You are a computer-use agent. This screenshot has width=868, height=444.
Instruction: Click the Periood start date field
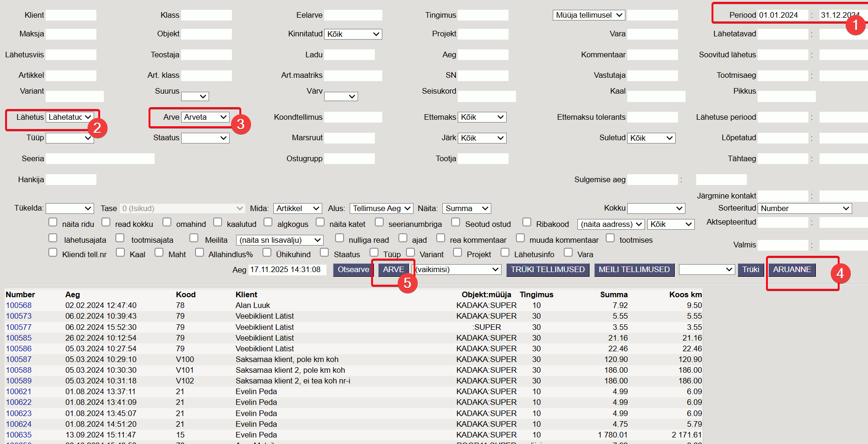click(782, 15)
